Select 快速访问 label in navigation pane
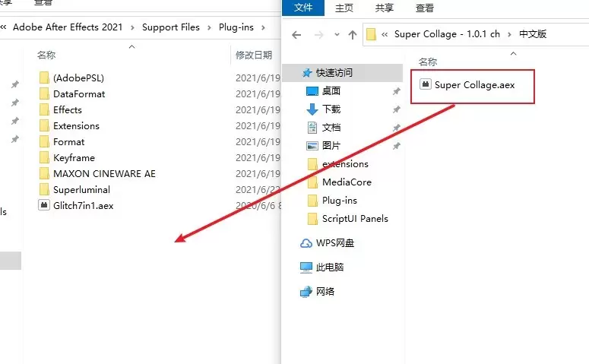Screen dimensions: 589x364 (x=334, y=73)
